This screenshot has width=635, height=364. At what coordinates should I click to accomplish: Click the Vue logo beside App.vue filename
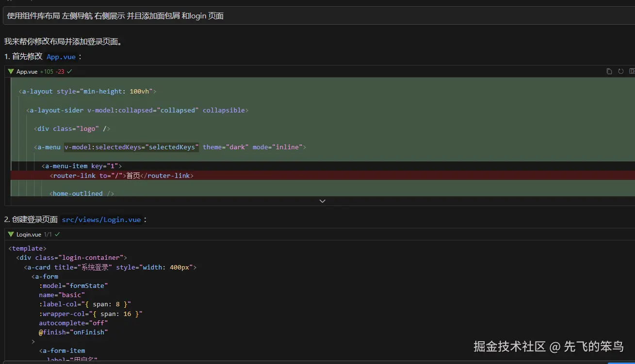tap(11, 71)
